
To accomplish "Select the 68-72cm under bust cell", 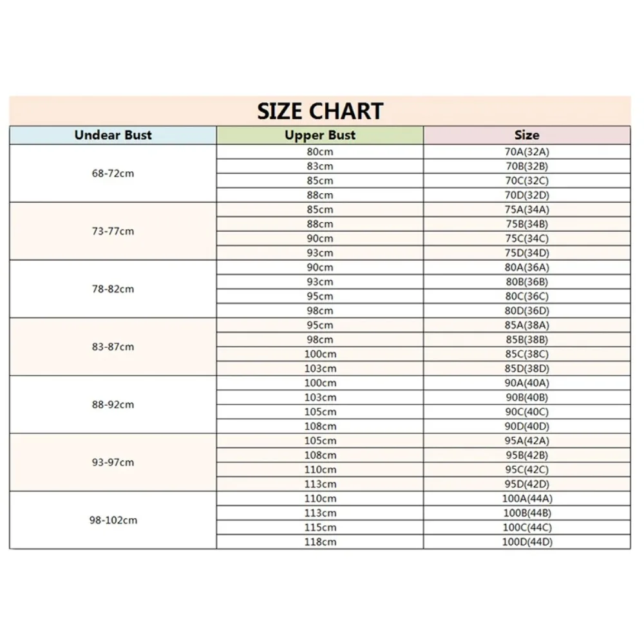I will (113, 173).
